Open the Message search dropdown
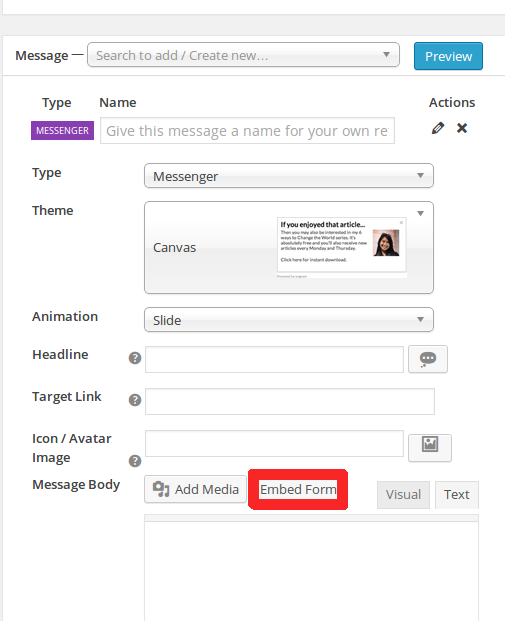 243,55
